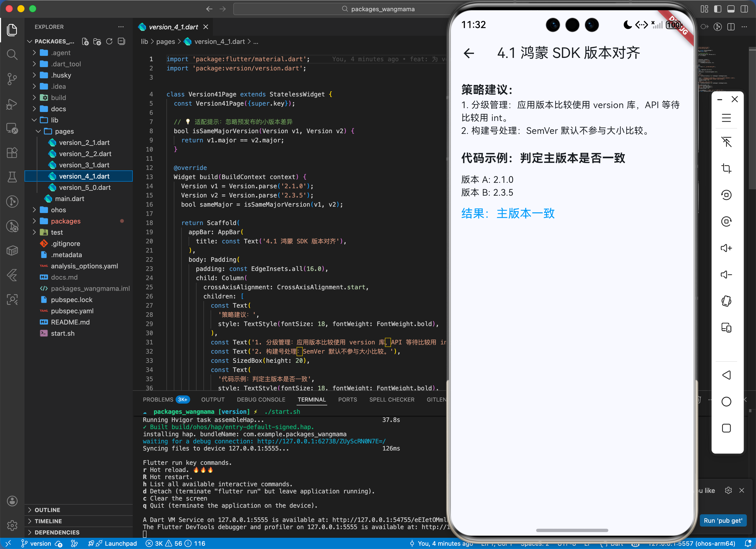Tap the back arrow in app bar

click(x=469, y=53)
